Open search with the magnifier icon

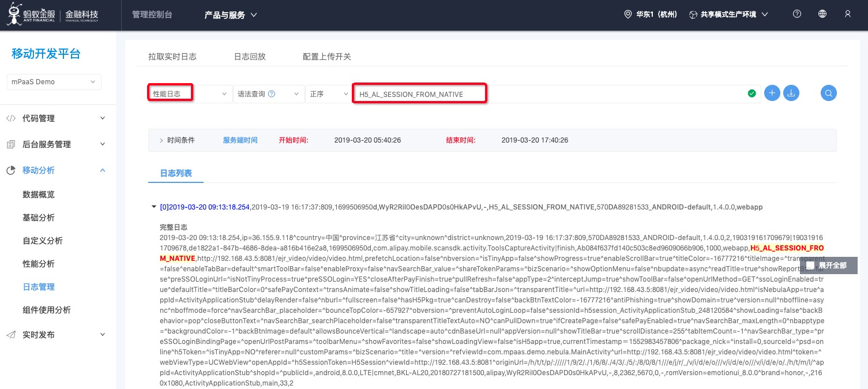828,93
